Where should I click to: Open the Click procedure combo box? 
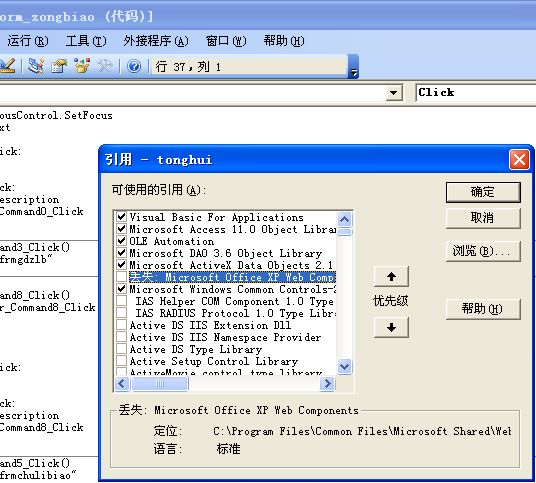(x=476, y=93)
